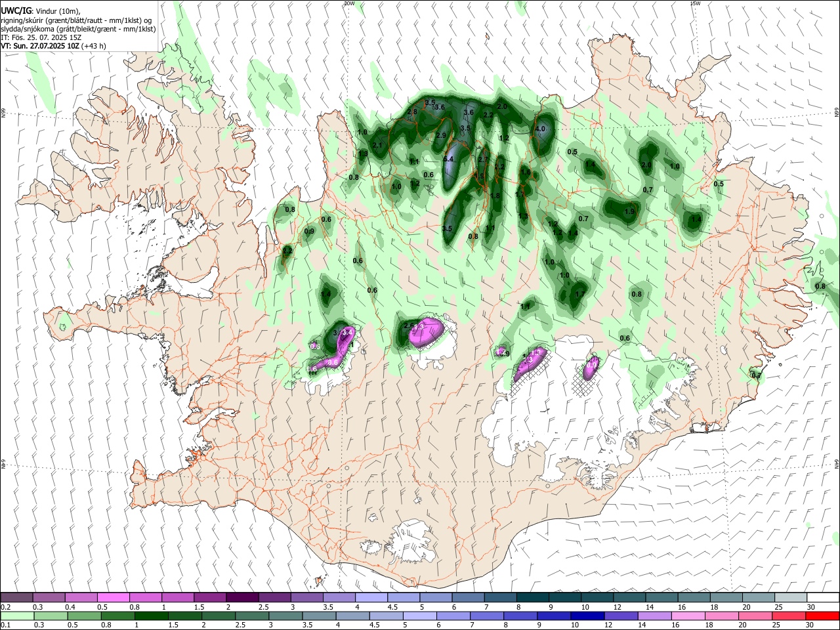Click the 1.8 precipitation value on the map
Screen dimensions: 840x630
(495, 196)
